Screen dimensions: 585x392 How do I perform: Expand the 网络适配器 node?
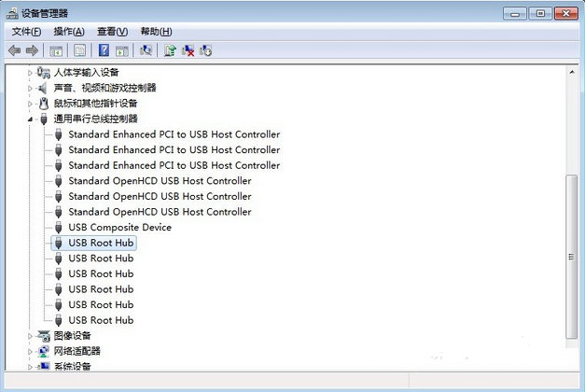click(x=30, y=351)
